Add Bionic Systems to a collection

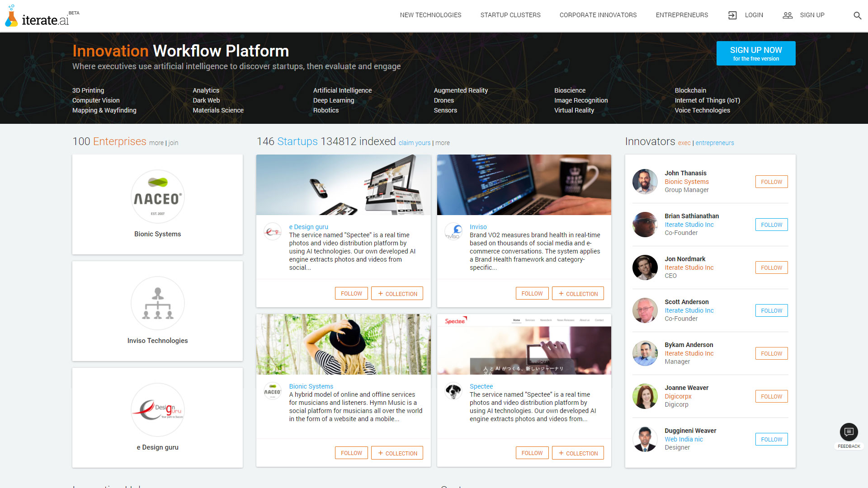(397, 453)
